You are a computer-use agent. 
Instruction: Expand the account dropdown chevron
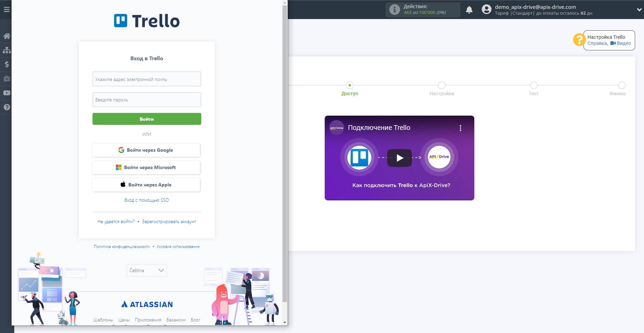click(639, 10)
